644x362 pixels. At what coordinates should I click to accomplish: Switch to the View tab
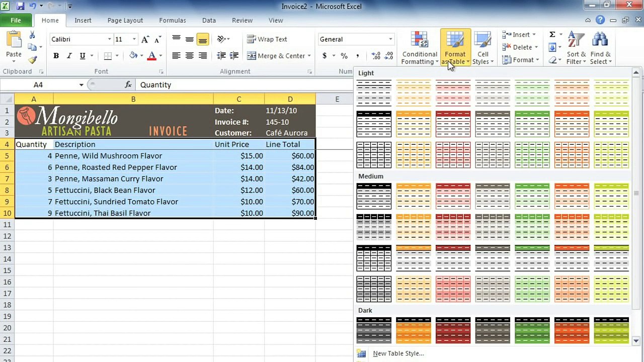[x=276, y=21]
